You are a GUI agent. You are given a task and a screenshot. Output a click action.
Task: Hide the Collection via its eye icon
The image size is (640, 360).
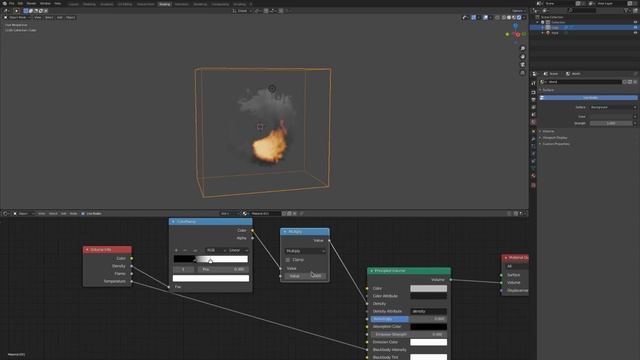(x=635, y=22)
